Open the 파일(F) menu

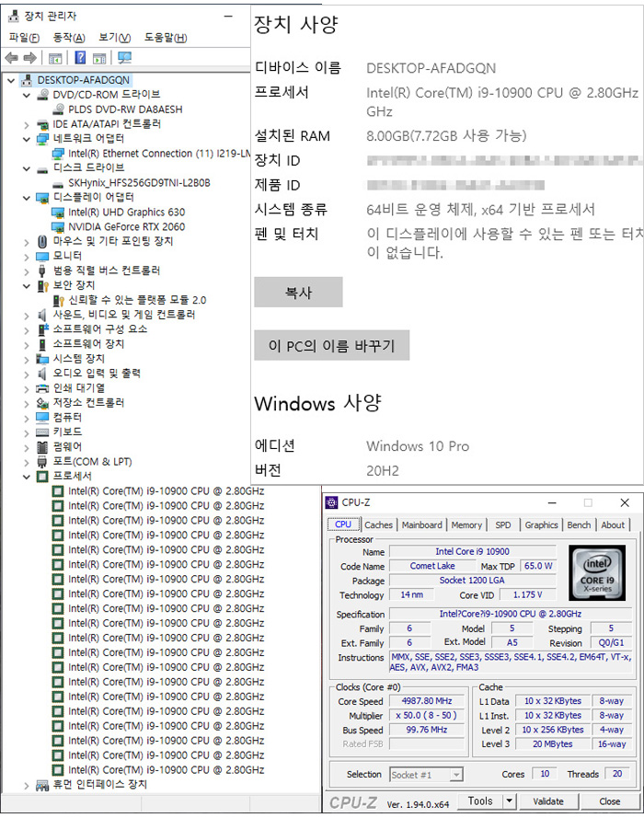pyautogui.click(x=24, y=38)
